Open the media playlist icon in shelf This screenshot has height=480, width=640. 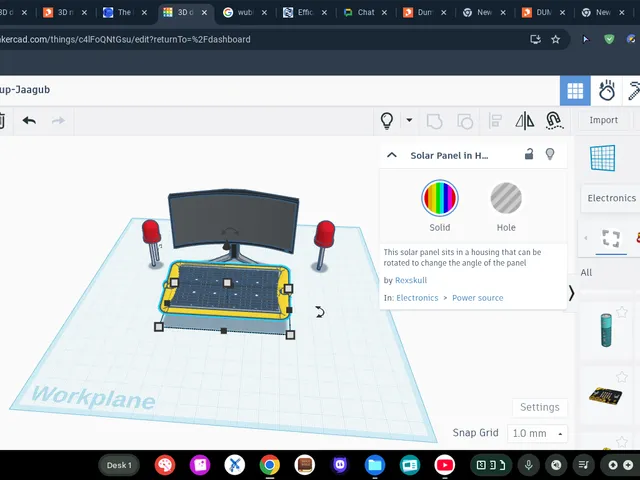(584, 465)
